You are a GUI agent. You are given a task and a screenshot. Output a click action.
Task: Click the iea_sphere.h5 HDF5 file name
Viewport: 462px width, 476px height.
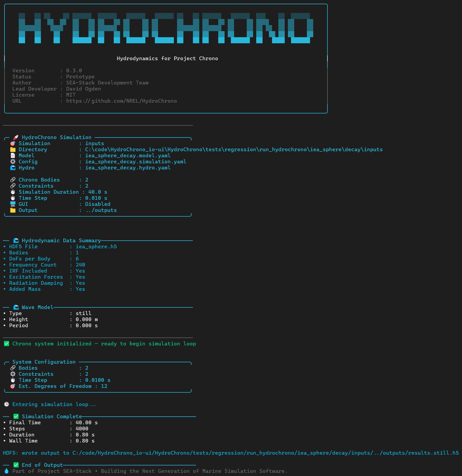[x=96, y=247]
